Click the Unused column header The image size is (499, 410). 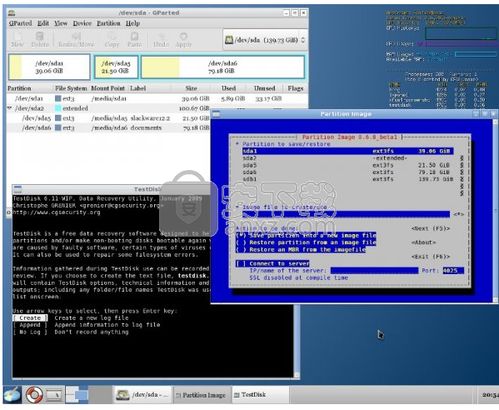click(x=264, y=88)
